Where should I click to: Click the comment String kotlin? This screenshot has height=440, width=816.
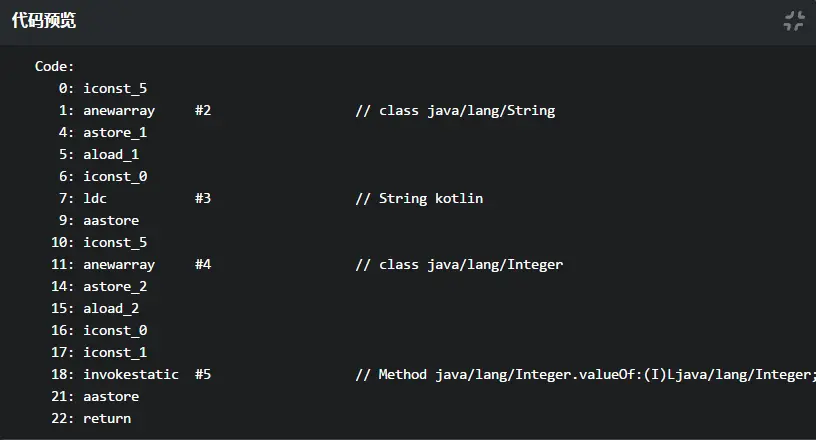[x=419, y=198]
